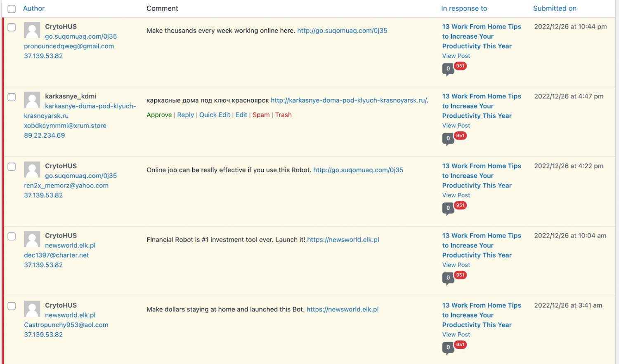Click the avatar on the bottom CrytoHUS comment
The height and width of the screenshot is (364, 619).
[x=32, y=309]
